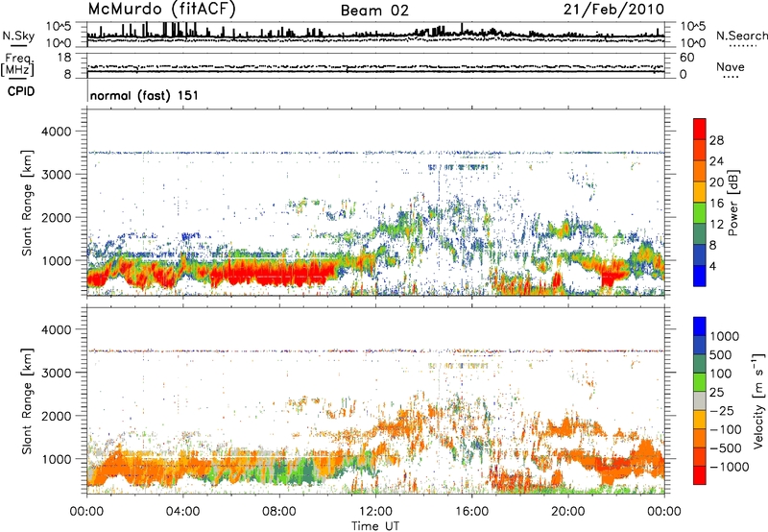The width and height of the screenshot is (768, 532).
Task: Click the 3000 tick on velocity plot axis
Action: (57, 373)
